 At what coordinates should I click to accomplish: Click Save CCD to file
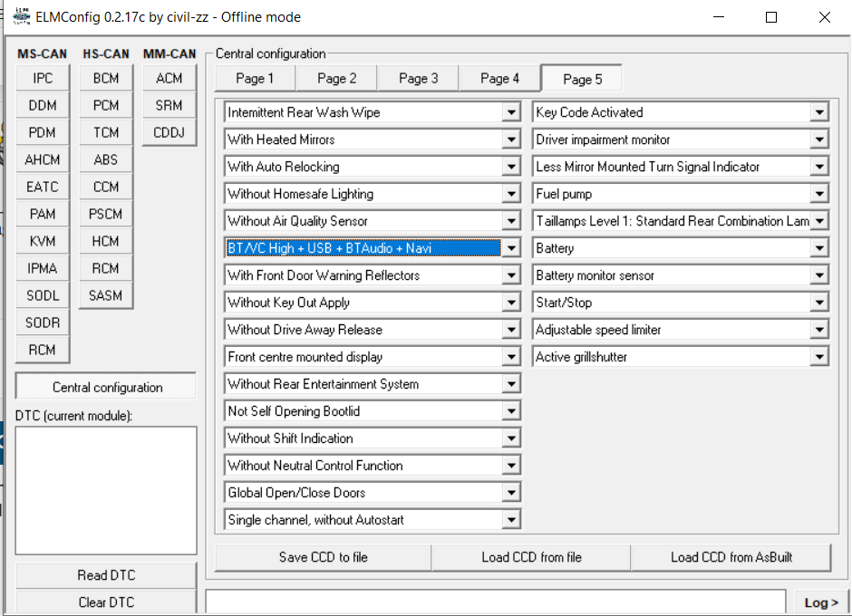click(323, 558)
